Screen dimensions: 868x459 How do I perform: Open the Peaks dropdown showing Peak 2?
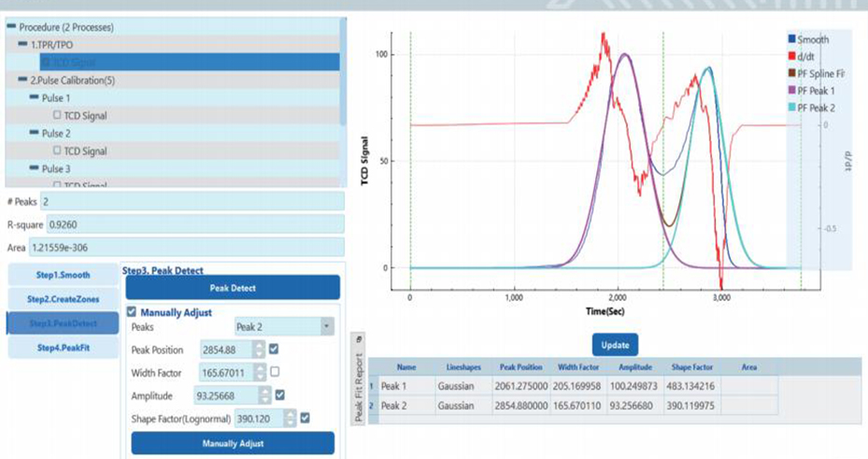(x=326, y=328)
